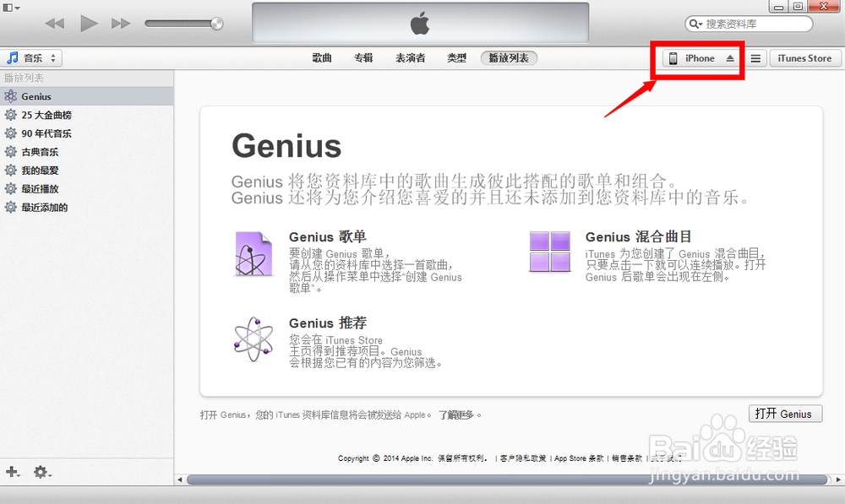Click the 打开 Genius button

click(785, 414)
